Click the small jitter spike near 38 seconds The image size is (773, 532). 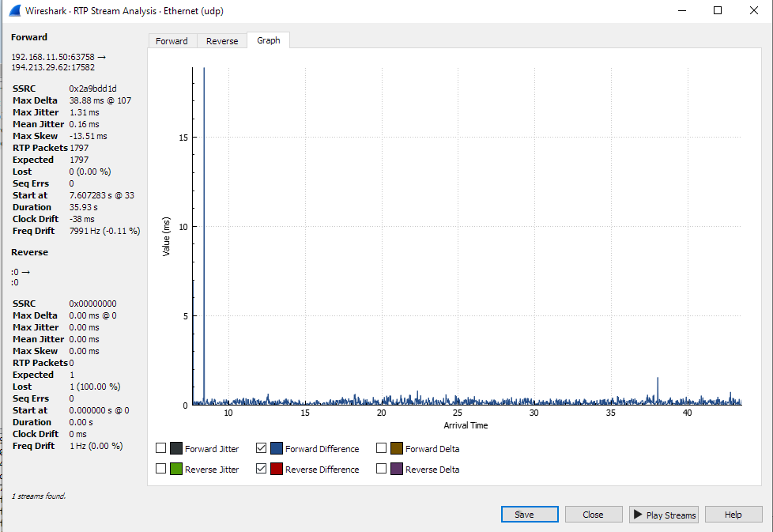coord(656,386)
